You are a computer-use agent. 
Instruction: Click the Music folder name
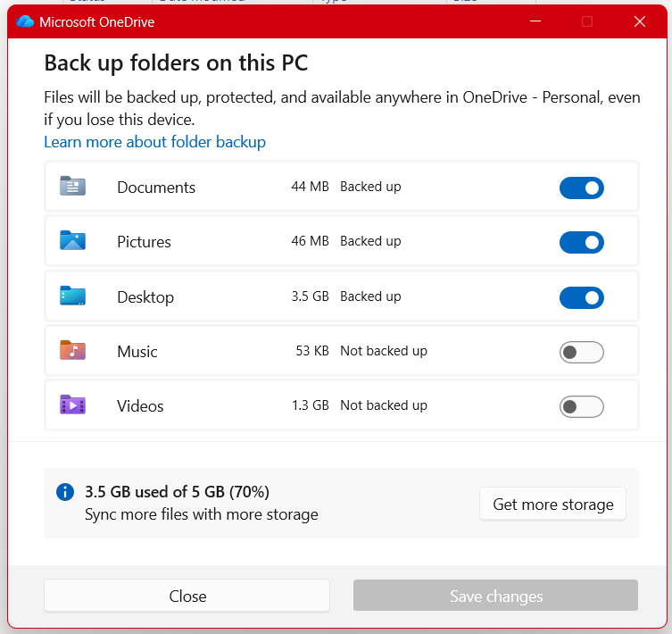(137, 352)
